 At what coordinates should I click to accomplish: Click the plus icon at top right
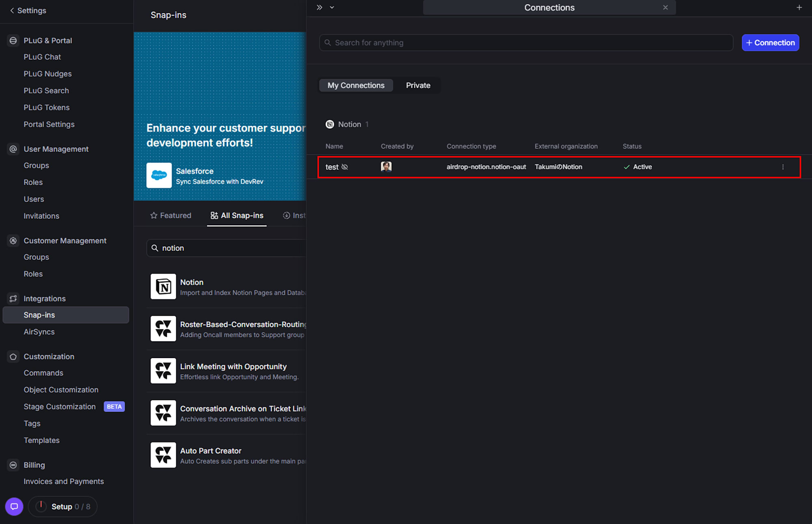799,7
